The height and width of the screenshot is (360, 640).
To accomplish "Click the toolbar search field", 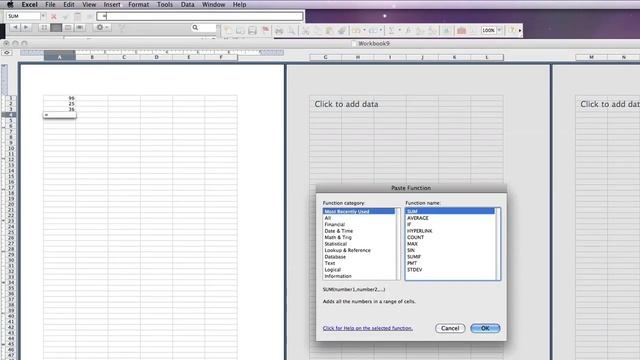I will tap(203, 27).
